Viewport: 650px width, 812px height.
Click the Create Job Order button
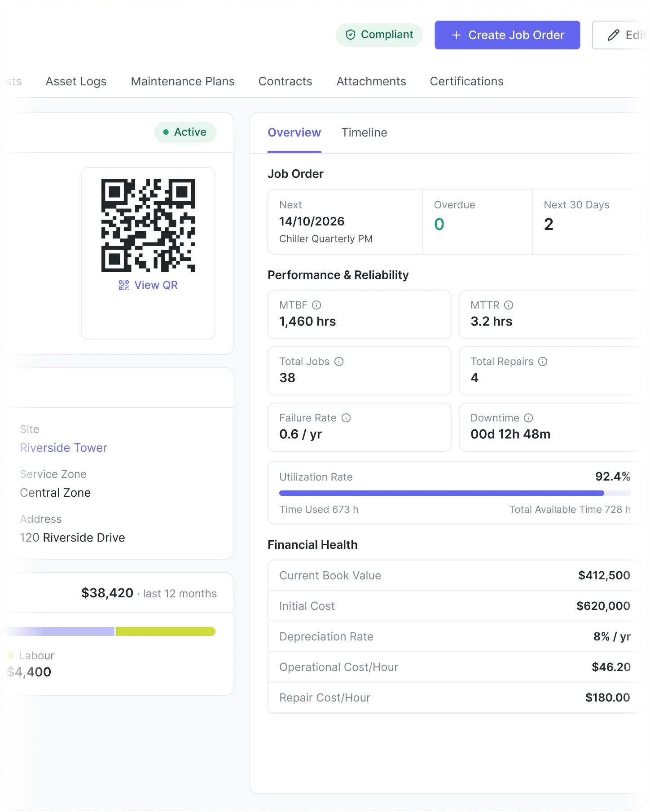pyautogui.click(x=507, y=35)
